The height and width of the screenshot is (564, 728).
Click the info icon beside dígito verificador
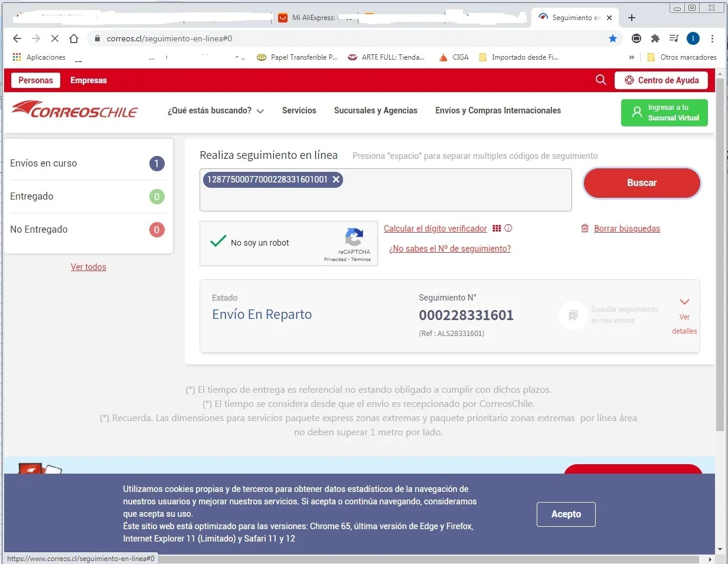coord(508,228)
